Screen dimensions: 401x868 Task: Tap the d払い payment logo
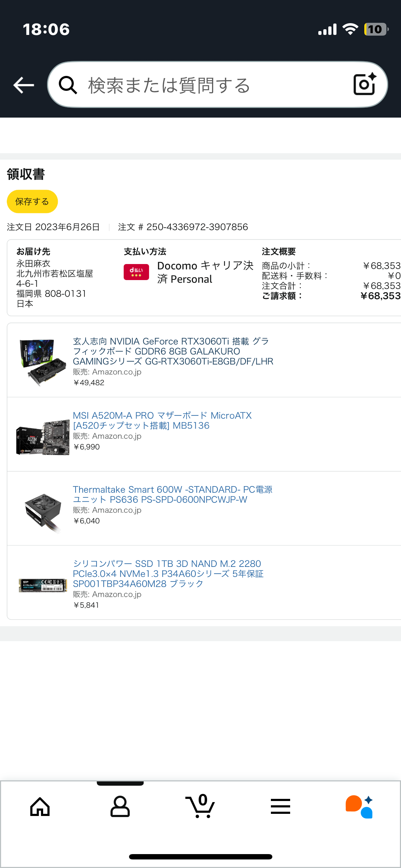(x=136, y=272)
